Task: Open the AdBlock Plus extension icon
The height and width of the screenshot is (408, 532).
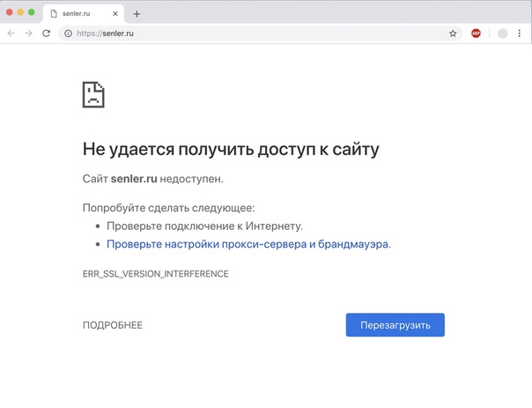Action: pyautogui.click(x=476, y=33)
